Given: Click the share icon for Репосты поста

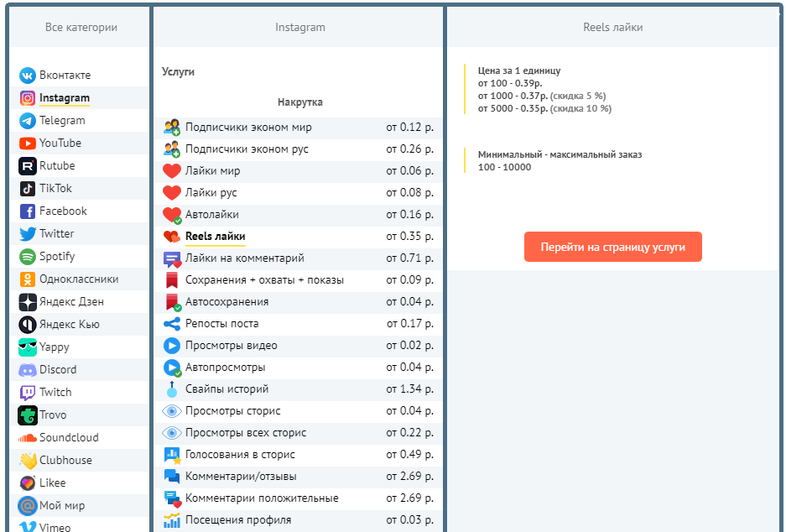Looking at the screenshot, I should coord(172,324).
